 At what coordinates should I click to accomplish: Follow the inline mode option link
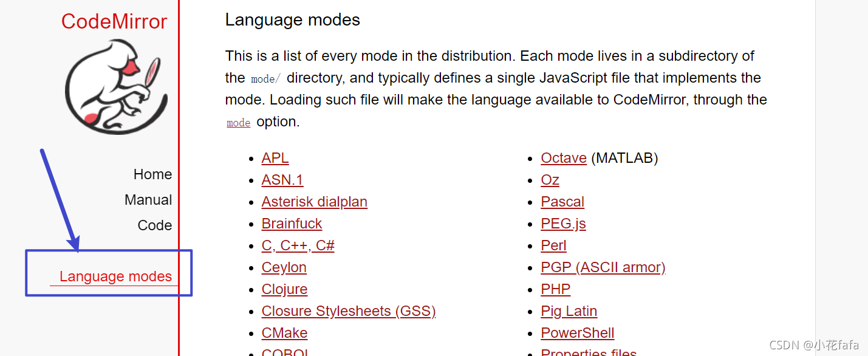[x=238, y=123]
